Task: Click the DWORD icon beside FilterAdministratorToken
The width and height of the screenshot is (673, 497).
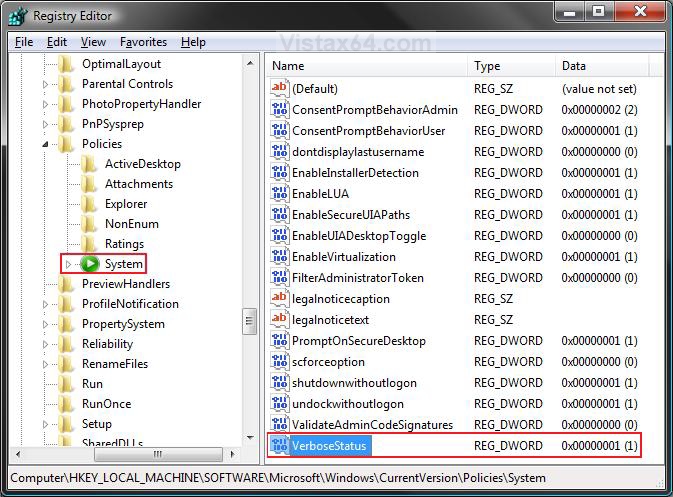Action: tap(279, 278)
